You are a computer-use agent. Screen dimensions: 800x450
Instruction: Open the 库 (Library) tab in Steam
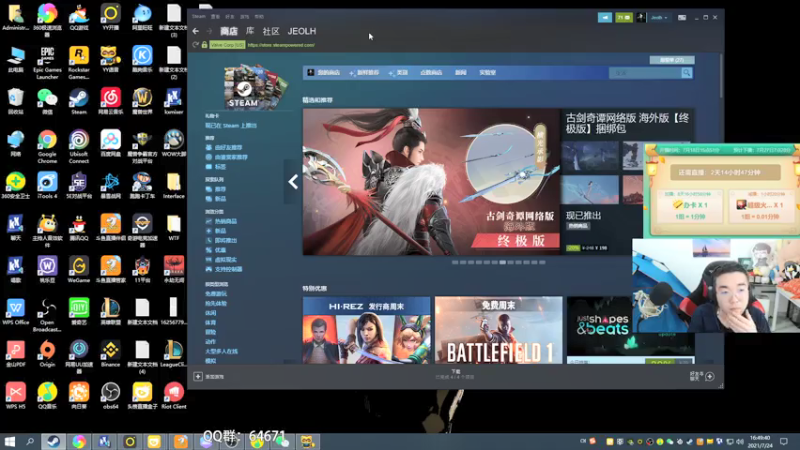[x=250, y=31]
